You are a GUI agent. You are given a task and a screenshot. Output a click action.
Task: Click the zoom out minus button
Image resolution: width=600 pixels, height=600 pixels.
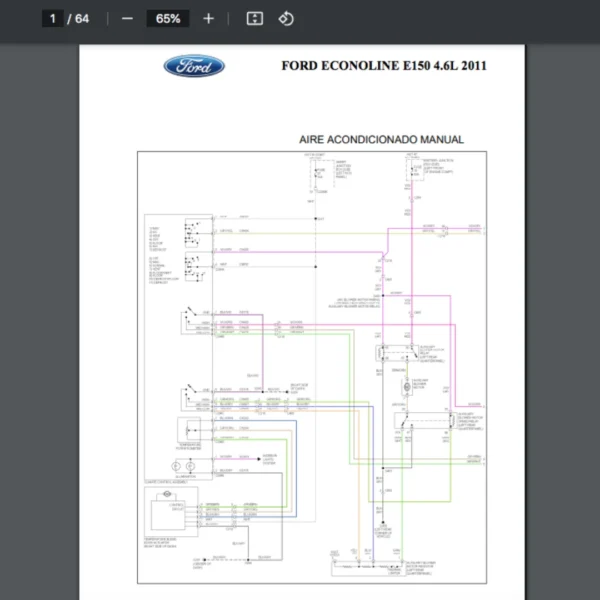coord(127,18)
